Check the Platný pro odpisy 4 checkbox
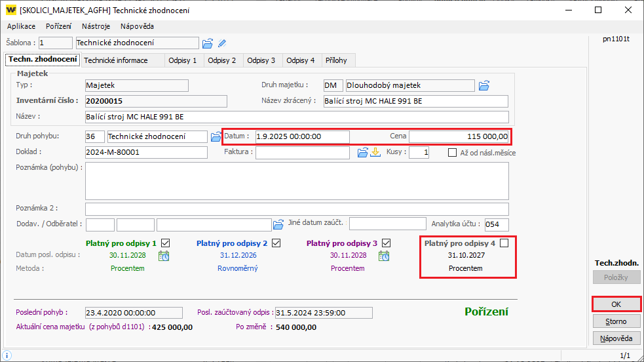Image resolution: width=644 pixels, height=362 pixels. pyautogui.click(x=504, y=243)
